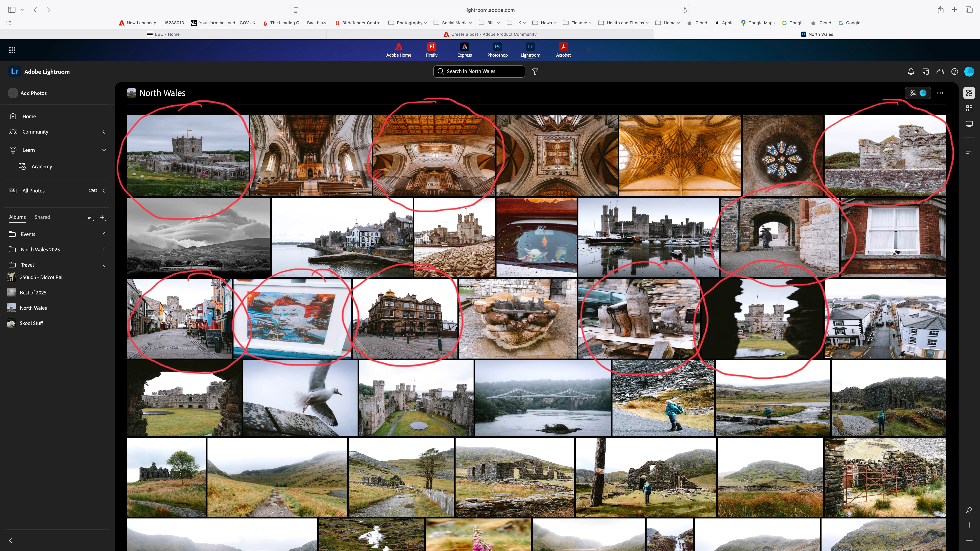Open the notifications bell
The height and width of the screenshot is (551, 980).
click(911, 72)
